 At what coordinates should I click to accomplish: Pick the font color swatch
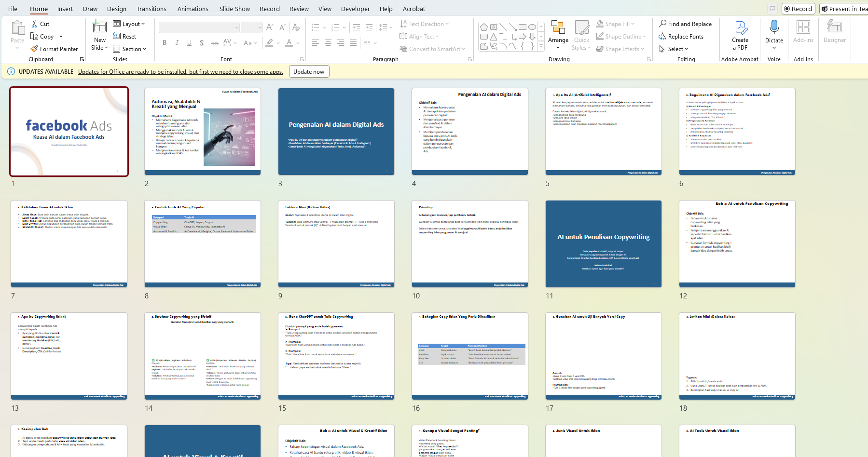pyautogui.click(x=289, y=43)
